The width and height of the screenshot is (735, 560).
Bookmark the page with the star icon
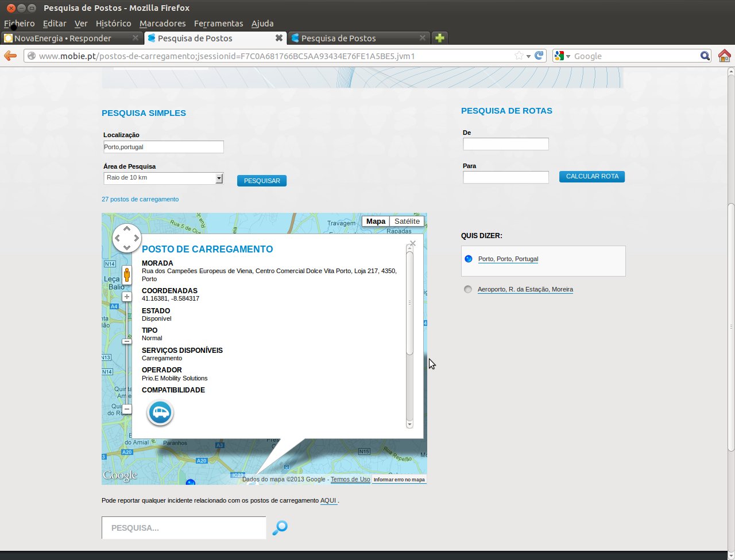[x=519, y=56]
